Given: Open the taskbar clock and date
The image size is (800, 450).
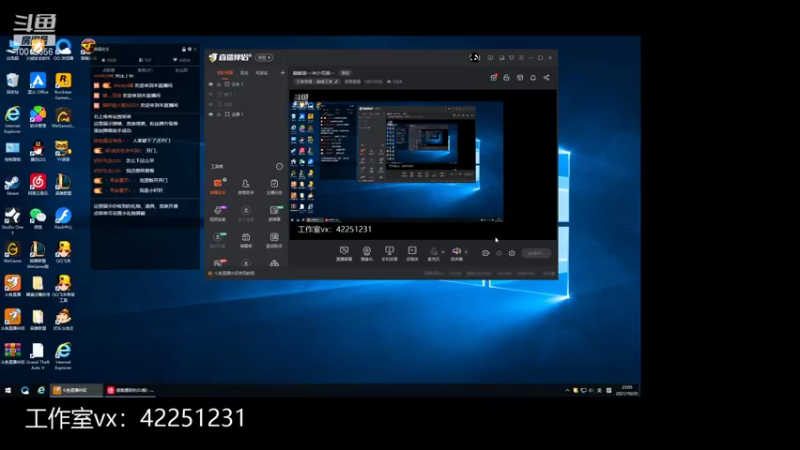Looking at the screenshot, I should pos(627,390).
